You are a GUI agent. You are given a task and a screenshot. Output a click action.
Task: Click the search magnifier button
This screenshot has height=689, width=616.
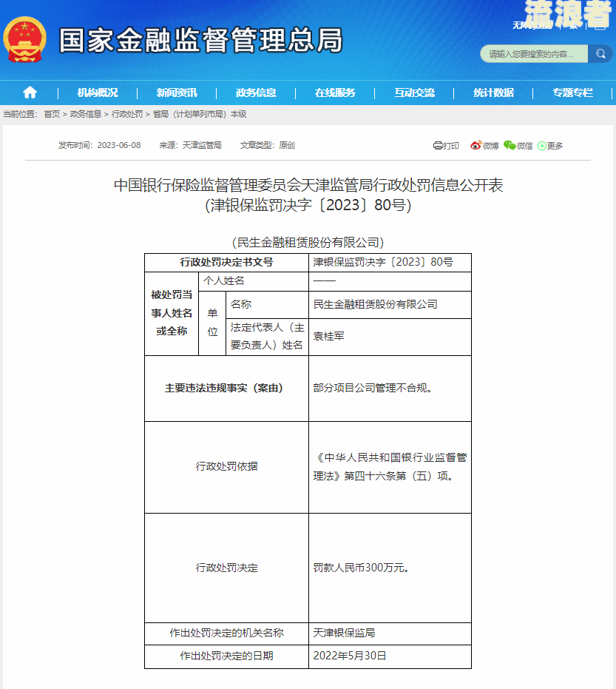tap(600, 53)
